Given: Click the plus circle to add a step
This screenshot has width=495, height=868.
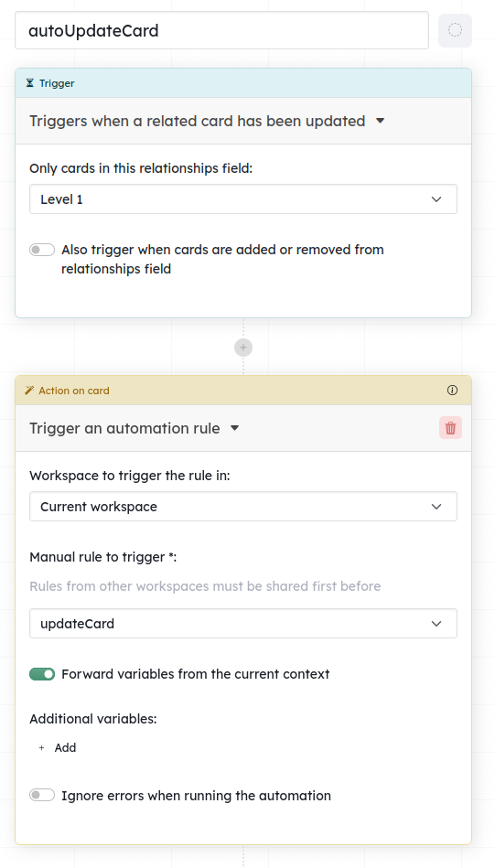Looking at the screenshot, I should [243, 347].
